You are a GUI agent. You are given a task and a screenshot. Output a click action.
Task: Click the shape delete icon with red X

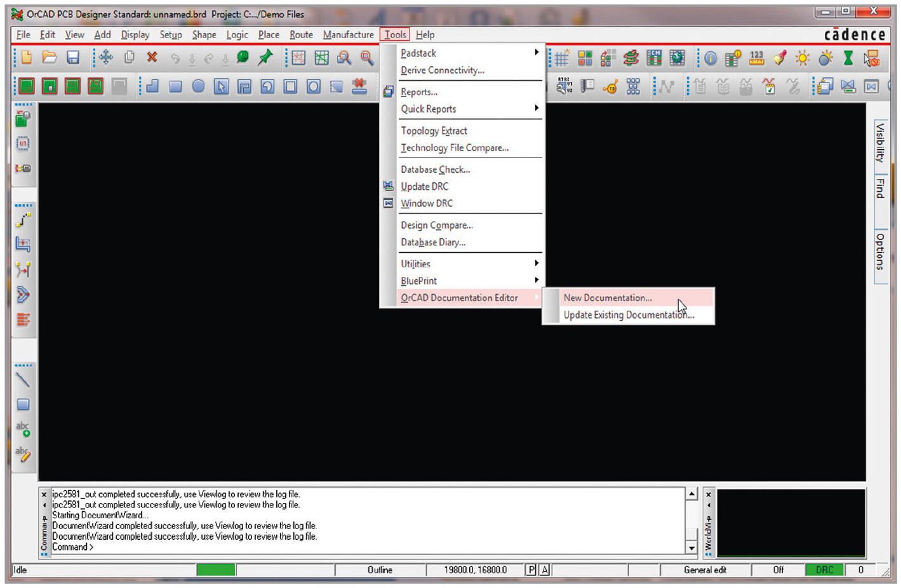click(359, 86)
